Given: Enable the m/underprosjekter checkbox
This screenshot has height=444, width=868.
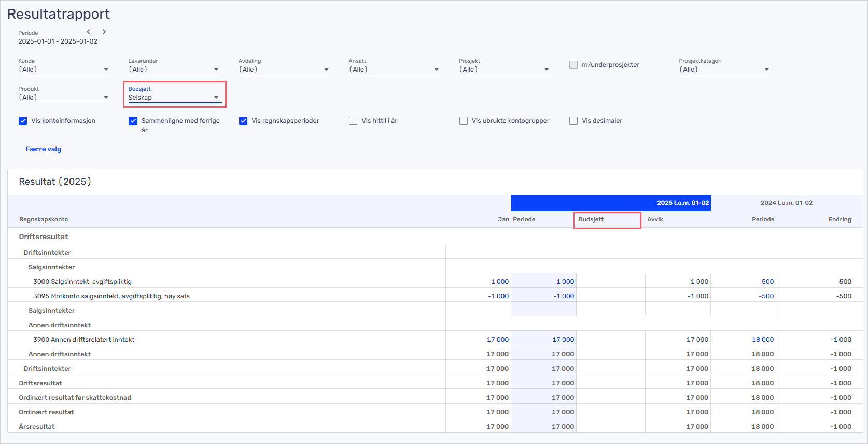Looking at the screenshot, I should [x=573, y=65].
